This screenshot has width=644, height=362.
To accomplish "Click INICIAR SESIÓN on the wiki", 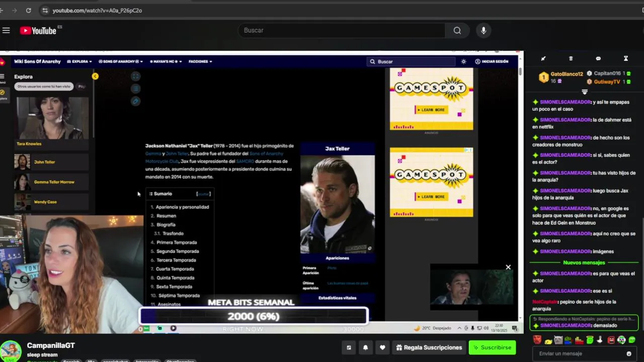I will (492, 61).
